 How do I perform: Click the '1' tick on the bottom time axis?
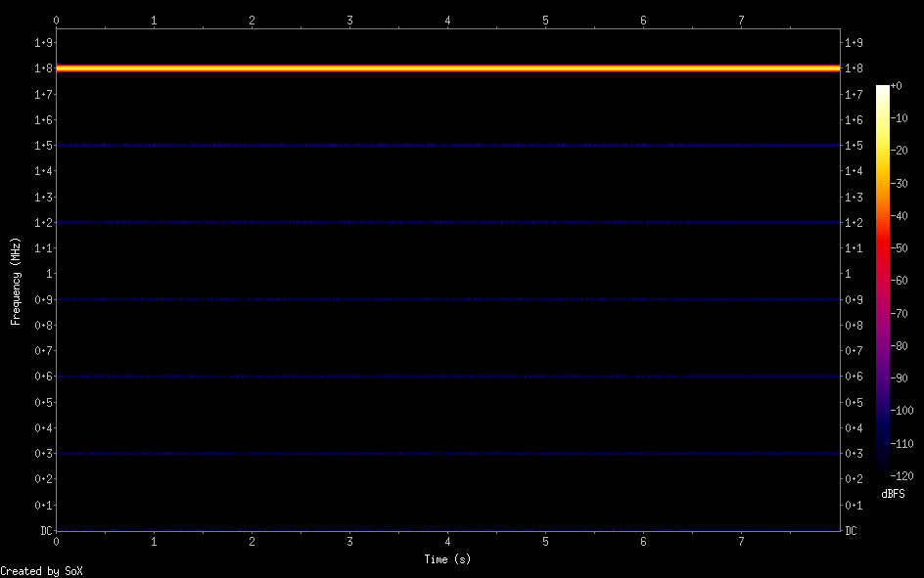point(154,542)
